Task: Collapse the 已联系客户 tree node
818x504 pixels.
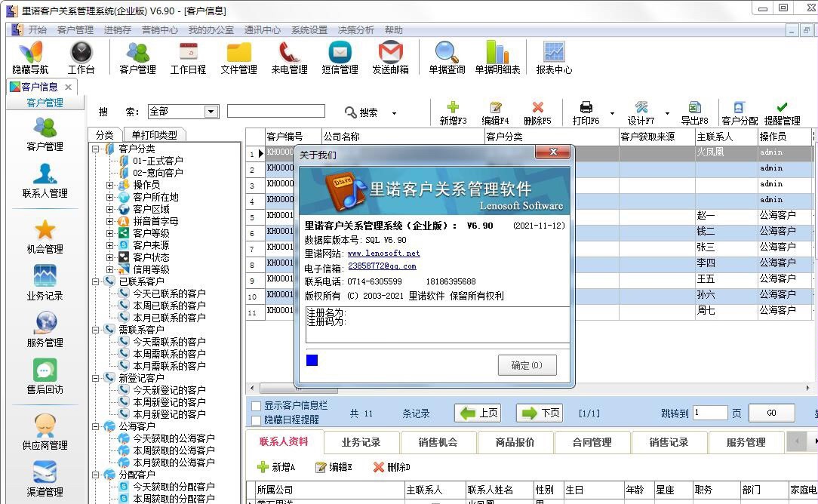Action: 96,281
